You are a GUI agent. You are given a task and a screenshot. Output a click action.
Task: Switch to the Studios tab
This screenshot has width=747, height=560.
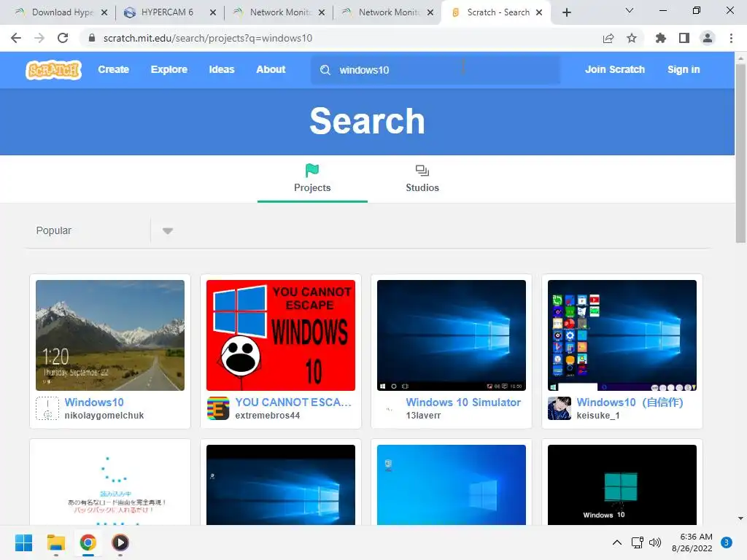coord(422,178)
